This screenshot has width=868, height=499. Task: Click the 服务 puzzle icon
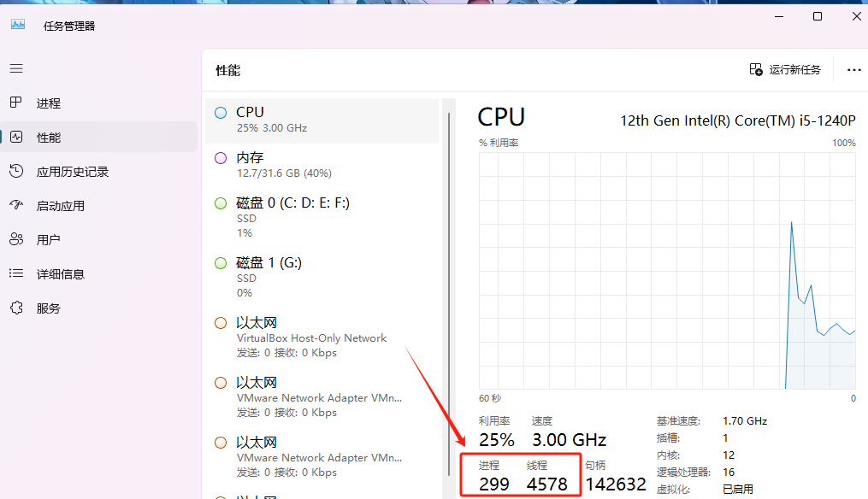(16, 308)
